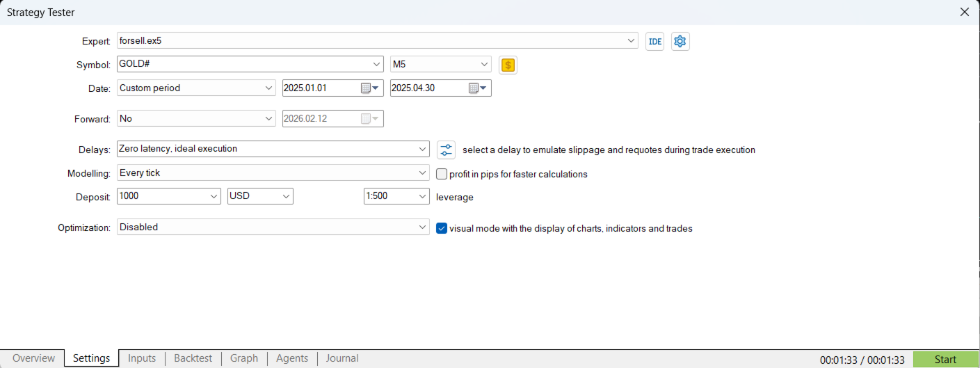Open the expert in IDE editor
Image resolution: width=980 pixels, height=368 pixels.
coord(654,41)
